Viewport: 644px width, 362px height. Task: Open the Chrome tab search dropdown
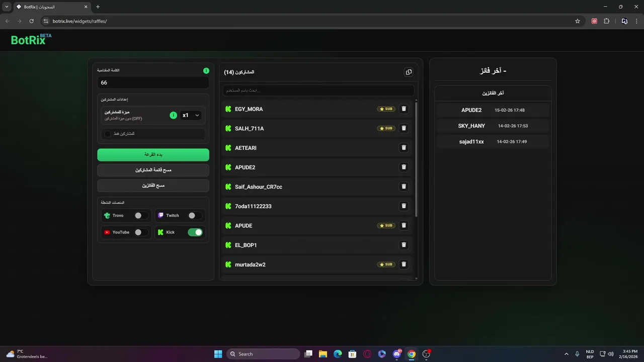click(7, 7)
